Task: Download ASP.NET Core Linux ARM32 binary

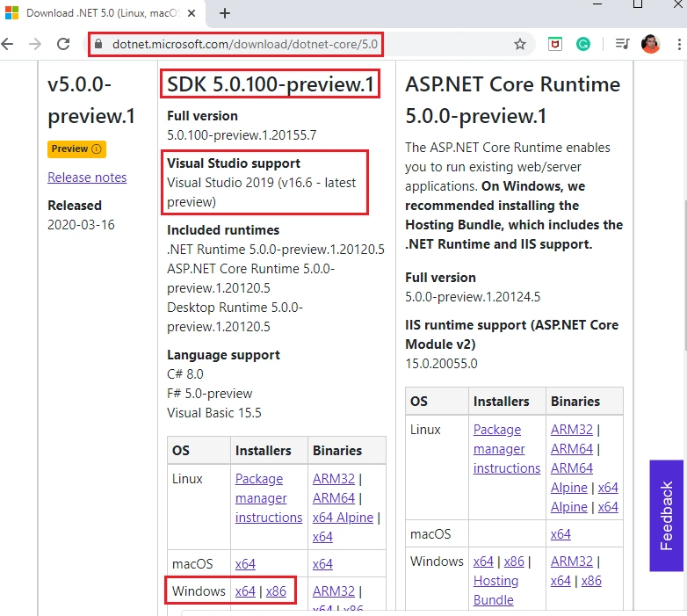Action: pos(572,430)
